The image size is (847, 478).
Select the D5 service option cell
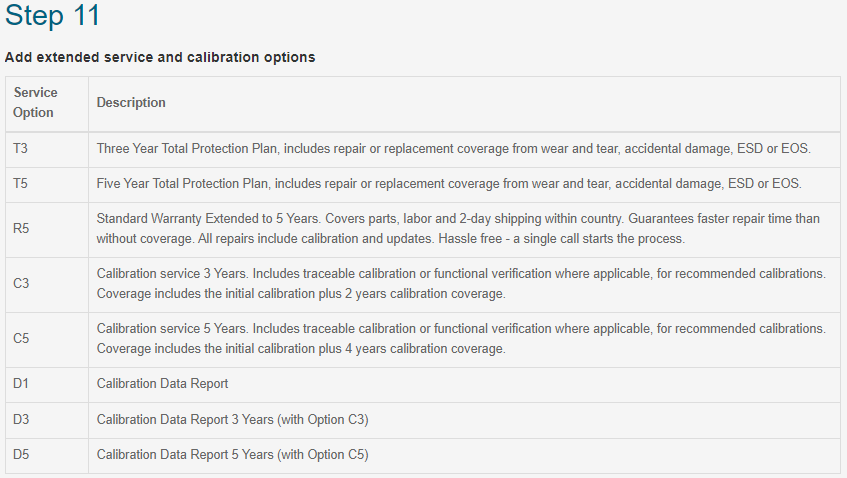(47, 455)
